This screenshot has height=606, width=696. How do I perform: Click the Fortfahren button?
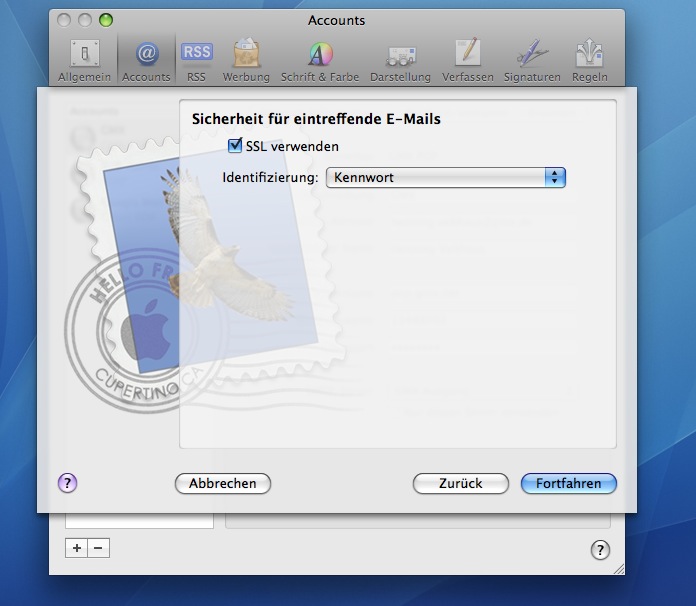[x=569, y=483]
